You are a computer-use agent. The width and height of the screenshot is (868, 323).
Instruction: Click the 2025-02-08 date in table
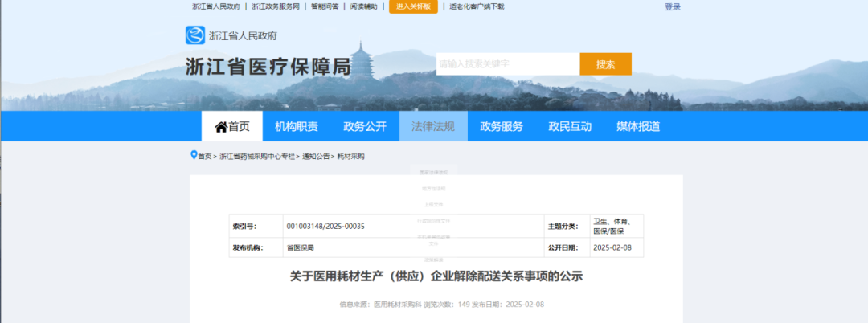tap(612, 247)
